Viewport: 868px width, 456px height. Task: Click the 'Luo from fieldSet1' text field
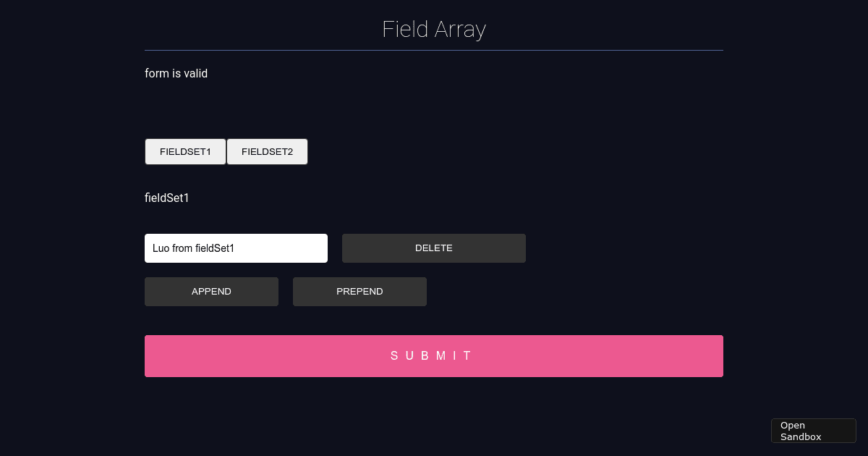[236, 248]
